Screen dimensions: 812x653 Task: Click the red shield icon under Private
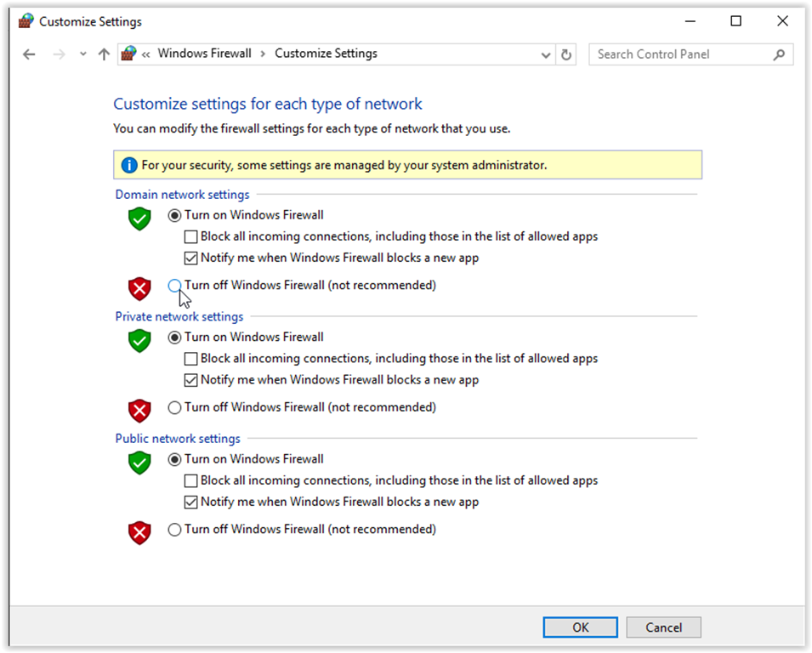(139, 412)
